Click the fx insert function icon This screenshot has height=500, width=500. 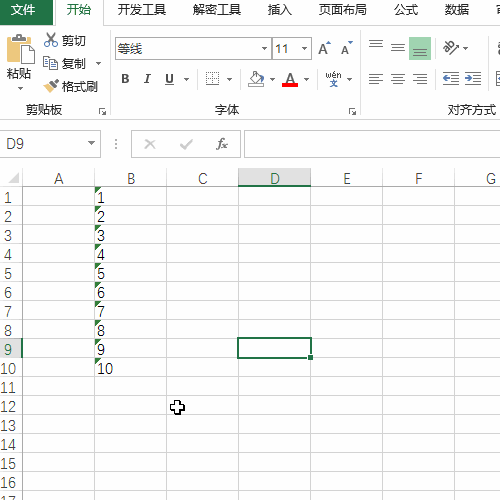222,144
